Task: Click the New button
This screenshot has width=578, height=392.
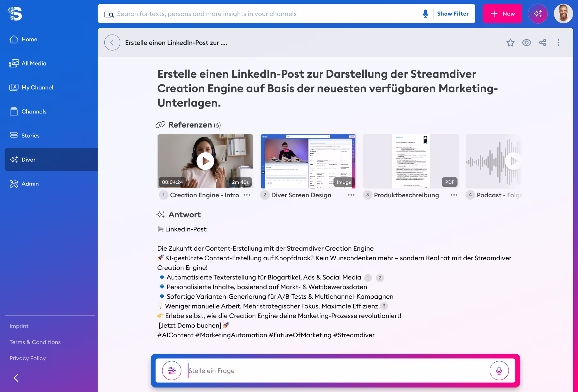Action: pos(502,14)
